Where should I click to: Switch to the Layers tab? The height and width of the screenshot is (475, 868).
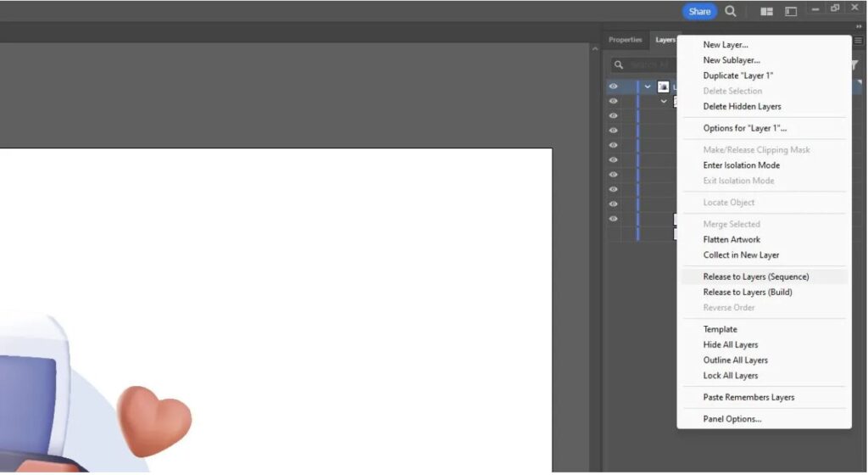[x=665, y=40]
